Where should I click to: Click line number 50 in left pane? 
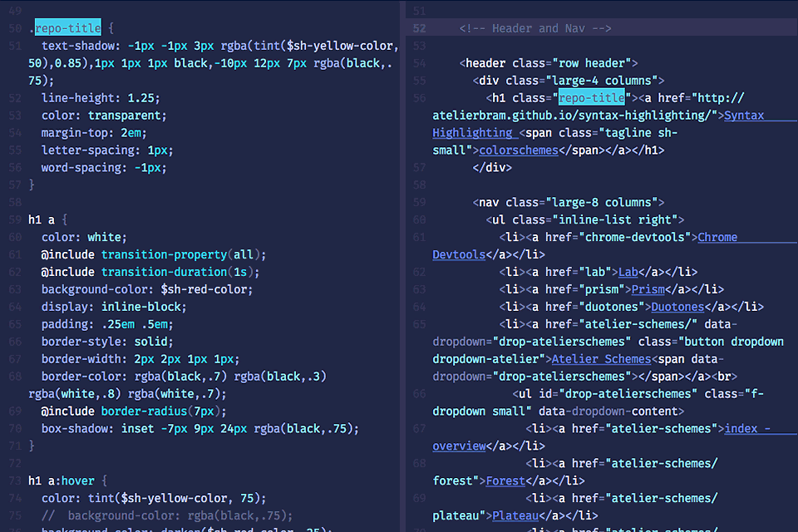pyautogui.click(x=15, y=28)
